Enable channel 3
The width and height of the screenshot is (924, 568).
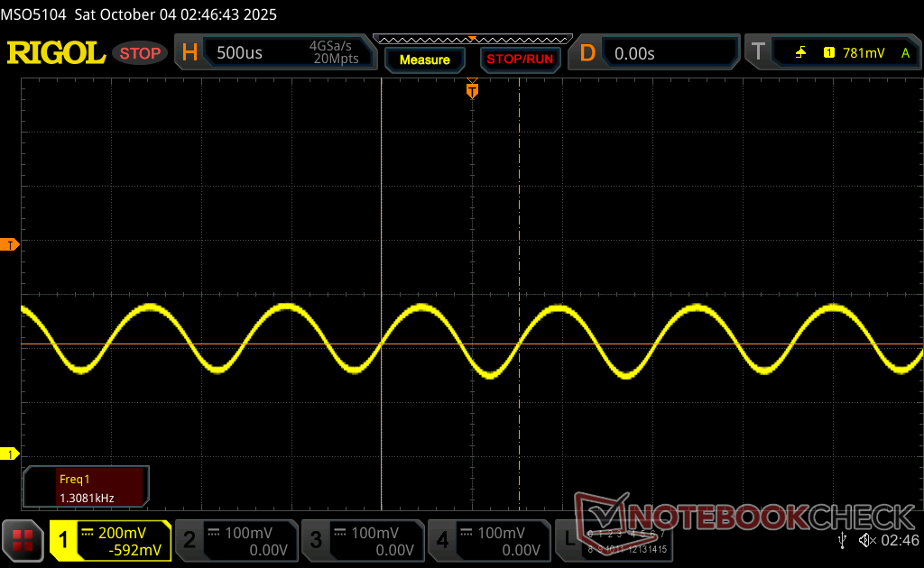pyautogui.click(x=361, y=540)
